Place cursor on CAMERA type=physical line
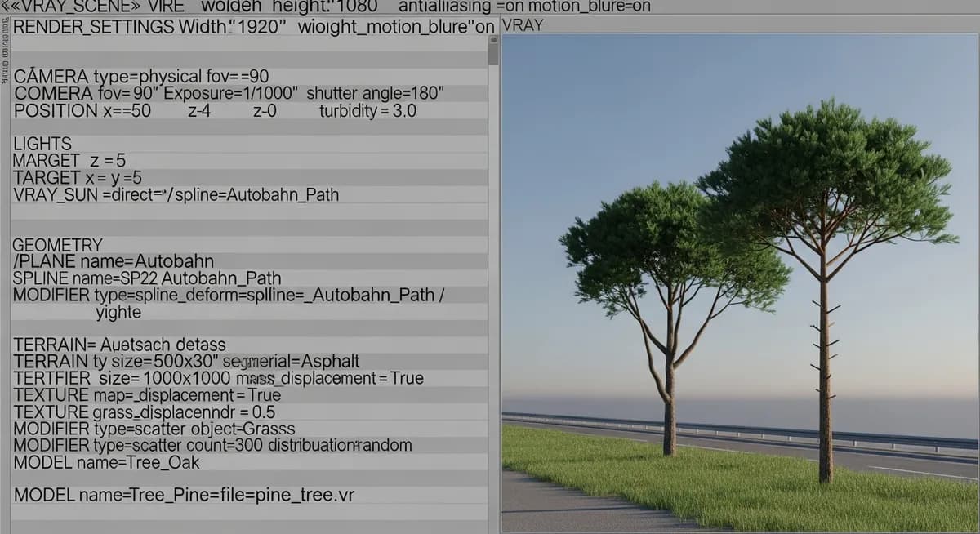Screen dimensions: 980x534 [140, 78]
